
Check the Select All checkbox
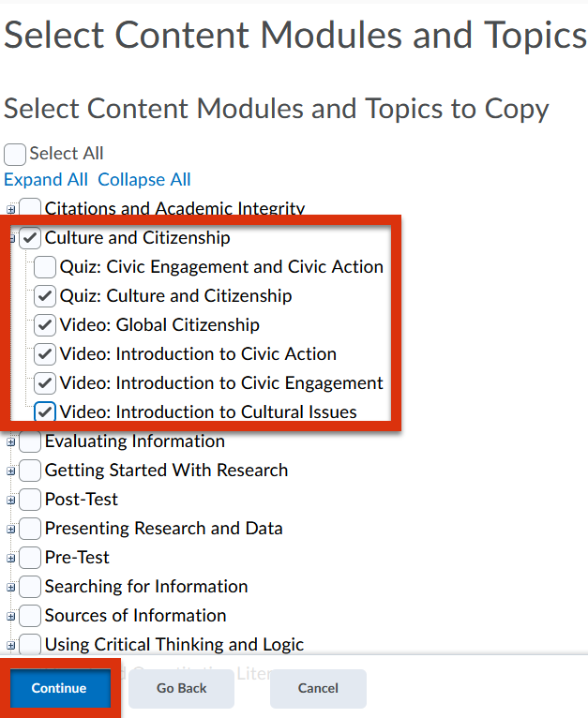15,155
